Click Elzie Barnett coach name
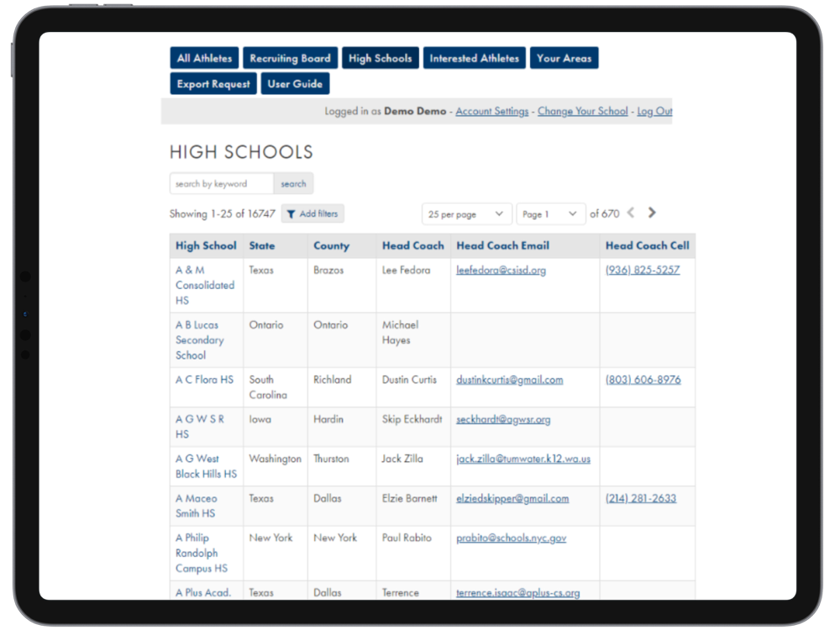Screen dimensions: 840x630 (409, 498)
